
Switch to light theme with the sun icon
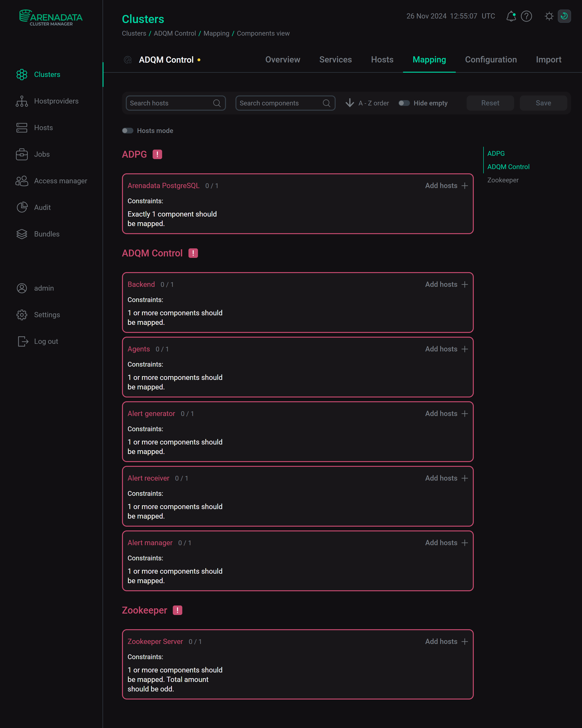coord(549,15)
